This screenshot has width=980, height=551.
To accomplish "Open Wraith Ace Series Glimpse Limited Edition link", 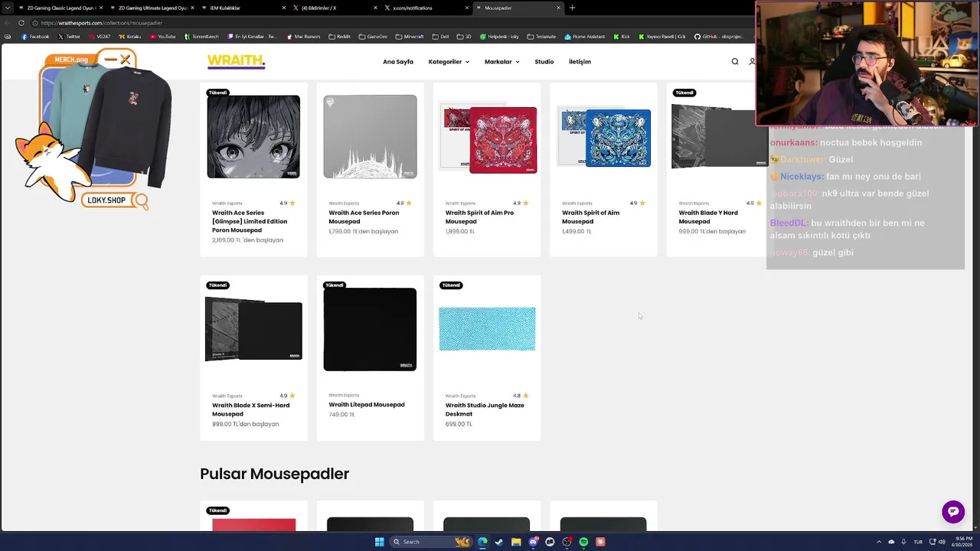I will pyautogui.click(x=250, y=221).
